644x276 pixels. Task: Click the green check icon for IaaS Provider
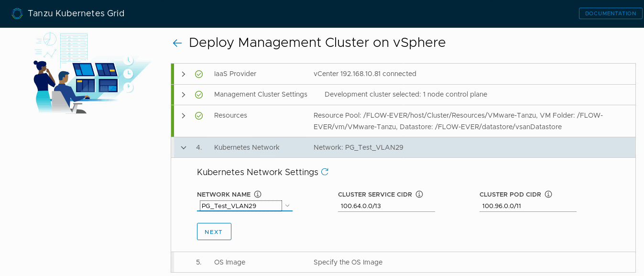[199, 74]
